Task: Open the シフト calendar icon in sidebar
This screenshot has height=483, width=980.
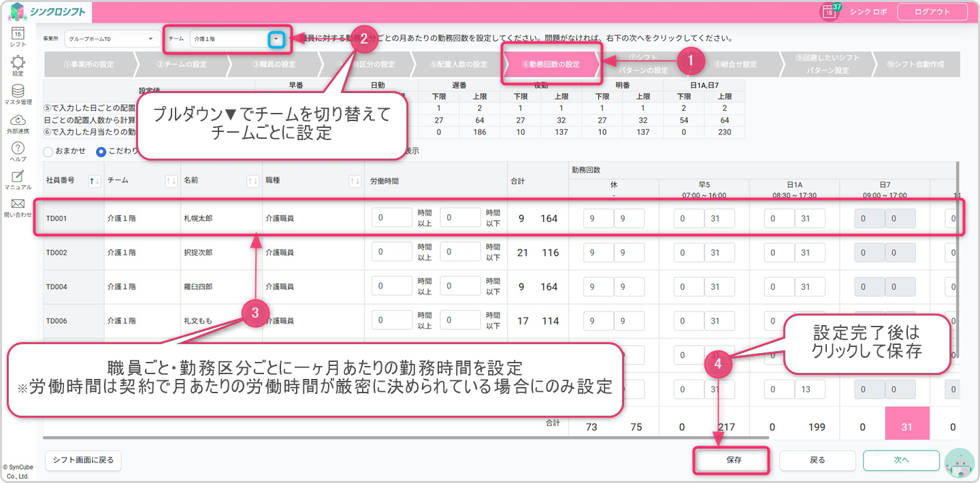Action: pos(18,33)
